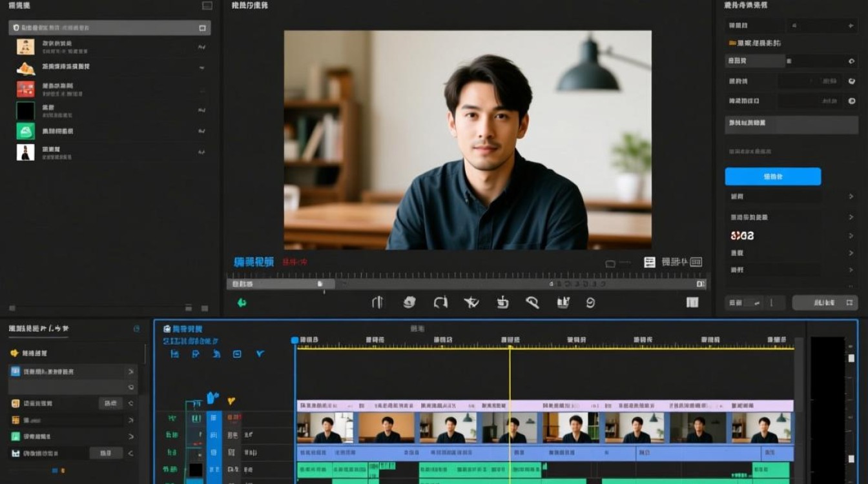Select the blue audio bar beneath the video clips
This screenshot has width=868, height=484.
(x=545, y=453)
